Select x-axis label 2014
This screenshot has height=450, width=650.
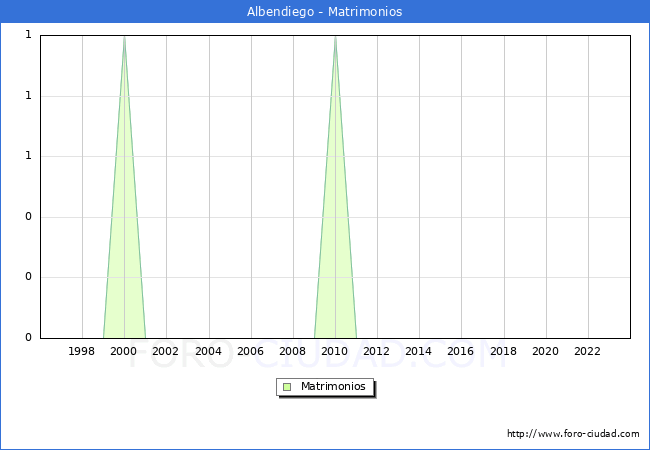coord(419,351)
